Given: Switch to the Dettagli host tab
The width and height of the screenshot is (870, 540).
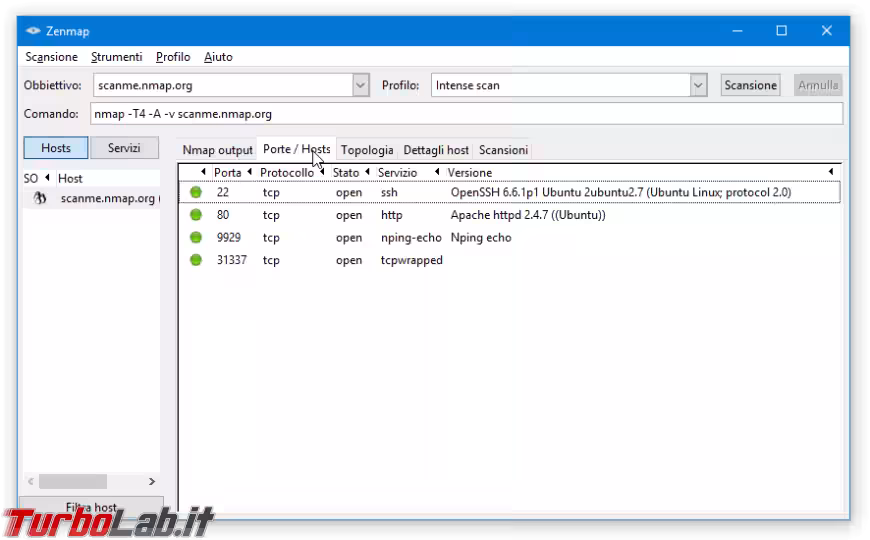Looking at the screenshot, I should (436, 150).
